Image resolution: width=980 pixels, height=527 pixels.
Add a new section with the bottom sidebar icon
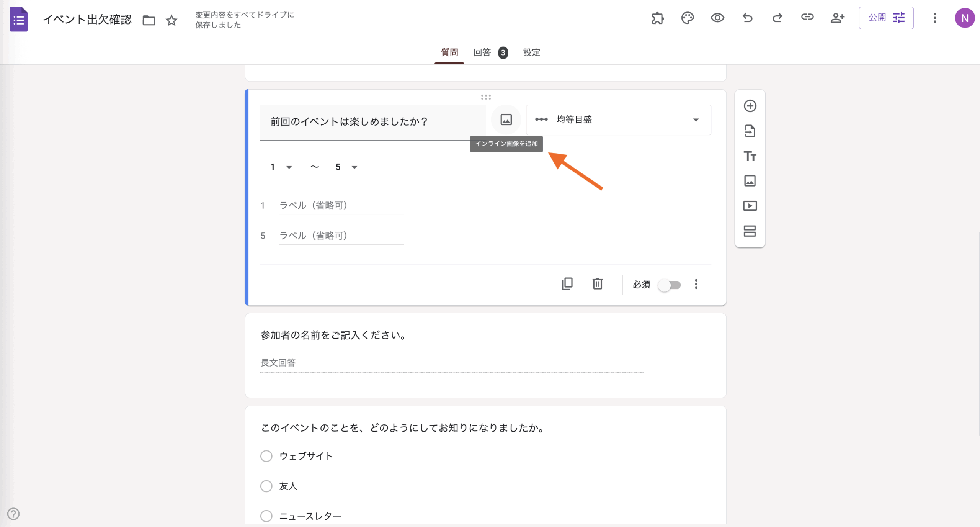pyautogui.click(x=750, y=231)
